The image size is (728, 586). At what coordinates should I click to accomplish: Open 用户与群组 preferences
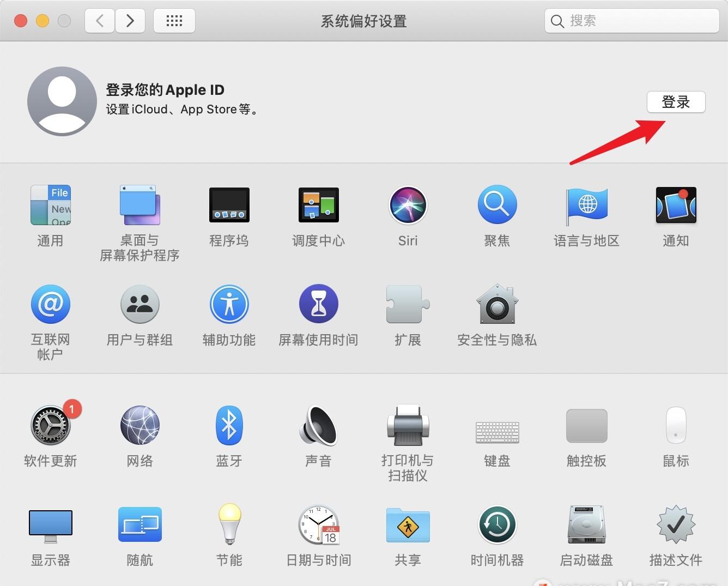point(139,304)
